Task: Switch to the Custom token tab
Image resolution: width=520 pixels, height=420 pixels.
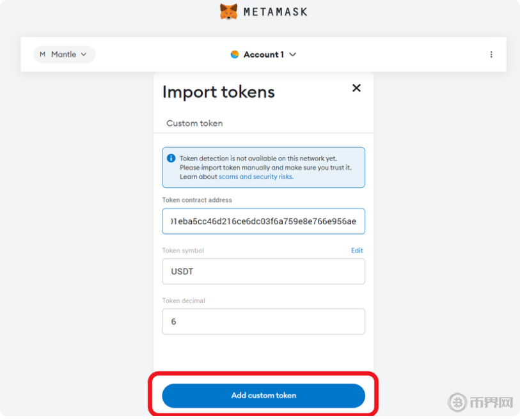Action: [194, 123]
